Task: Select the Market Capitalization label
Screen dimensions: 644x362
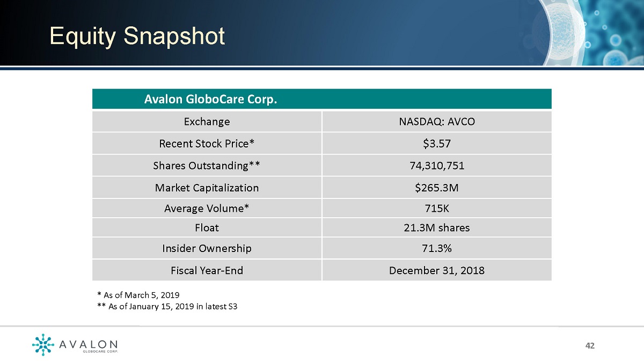Action: [x=207, y=188]
